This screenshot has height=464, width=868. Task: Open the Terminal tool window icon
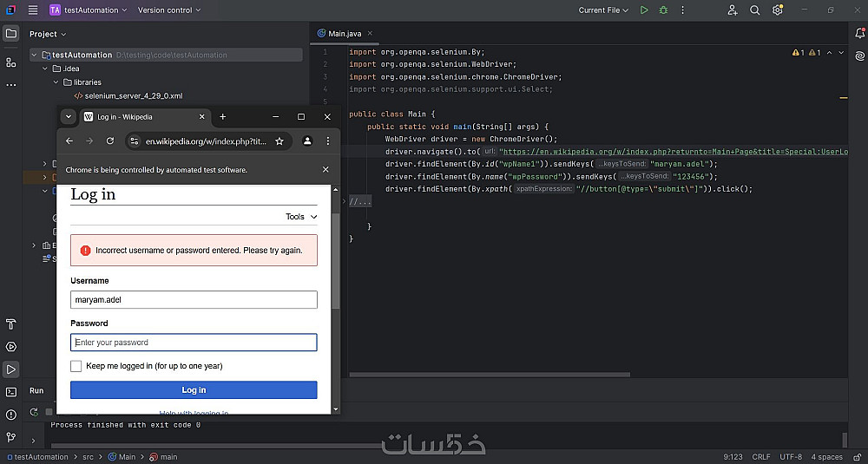tap(10, 392)
